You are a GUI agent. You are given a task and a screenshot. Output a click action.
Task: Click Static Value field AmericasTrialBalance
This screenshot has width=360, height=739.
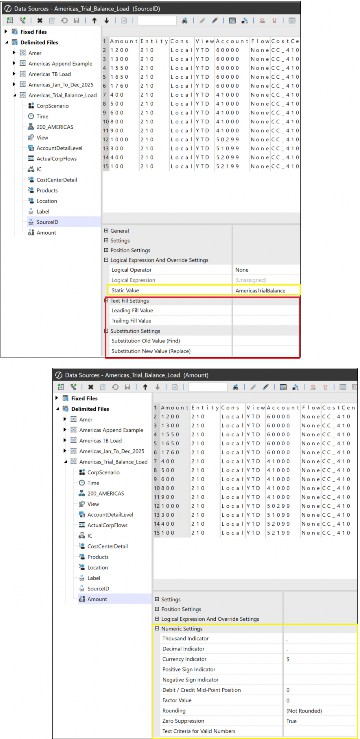tap(266, 291)
